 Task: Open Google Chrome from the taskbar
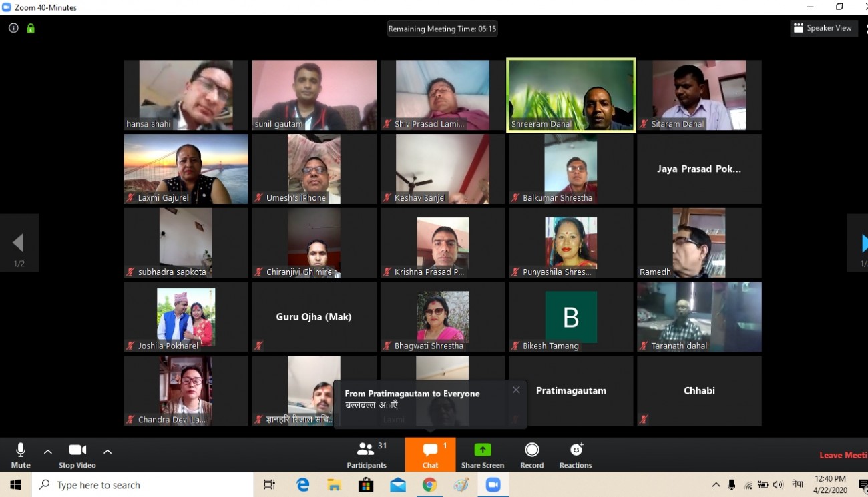pos(429,485)
